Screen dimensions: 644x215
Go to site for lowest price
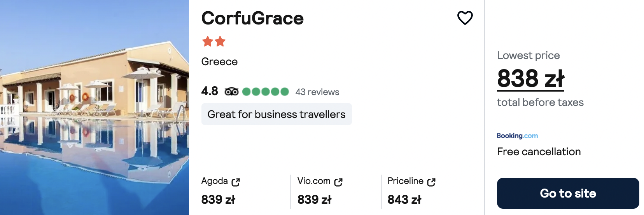568,193
